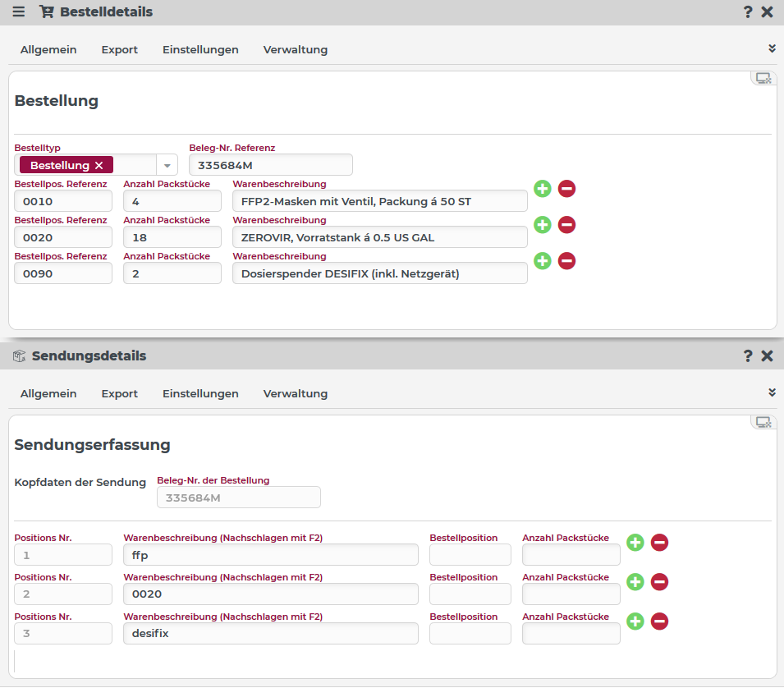Add row after FFP2-Masken order position
Screen dimensions: 784x688
(542, 189)
